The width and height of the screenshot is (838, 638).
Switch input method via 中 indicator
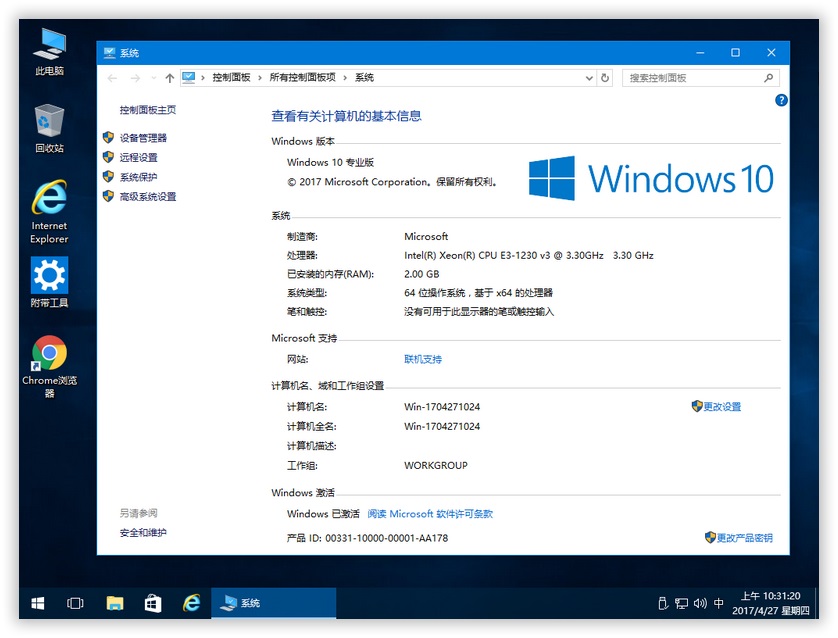pos(719,603)
